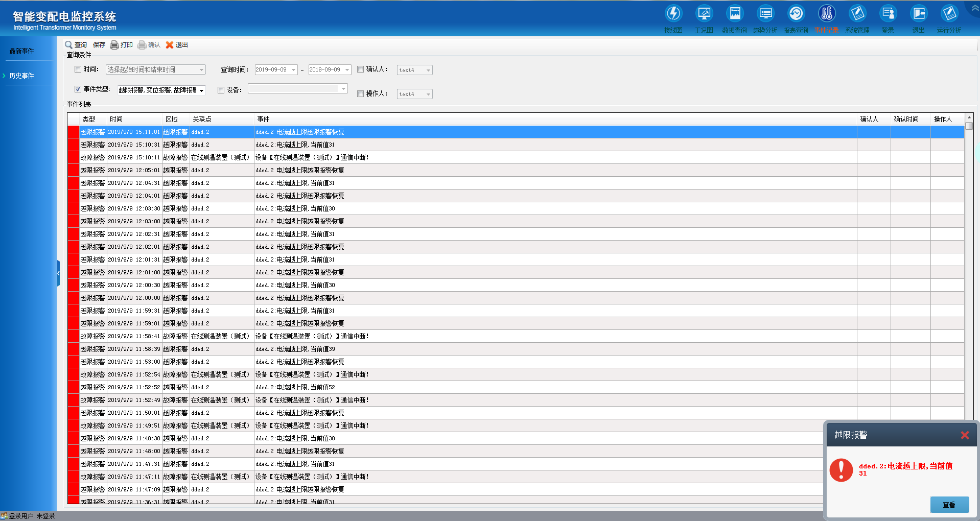Open the 工况图 status diagram icon
Screen dimensions: 980x521
[704, 13]
